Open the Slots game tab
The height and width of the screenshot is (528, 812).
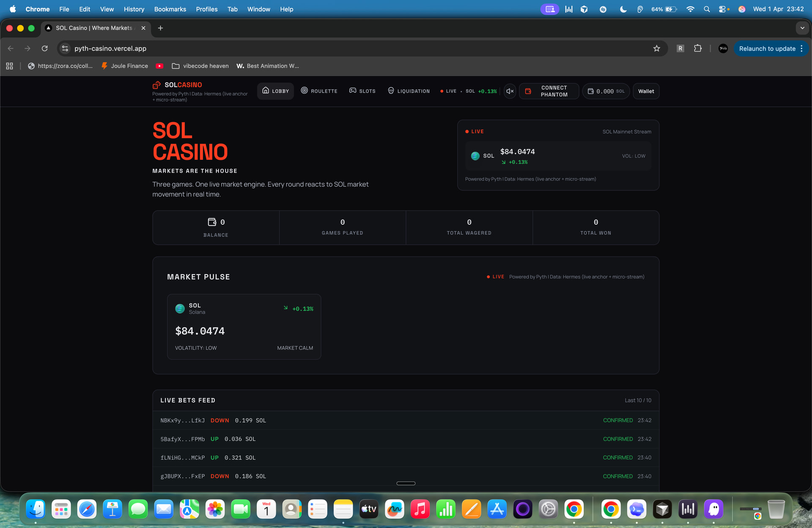pyautogui.click(x=362, y=91)
